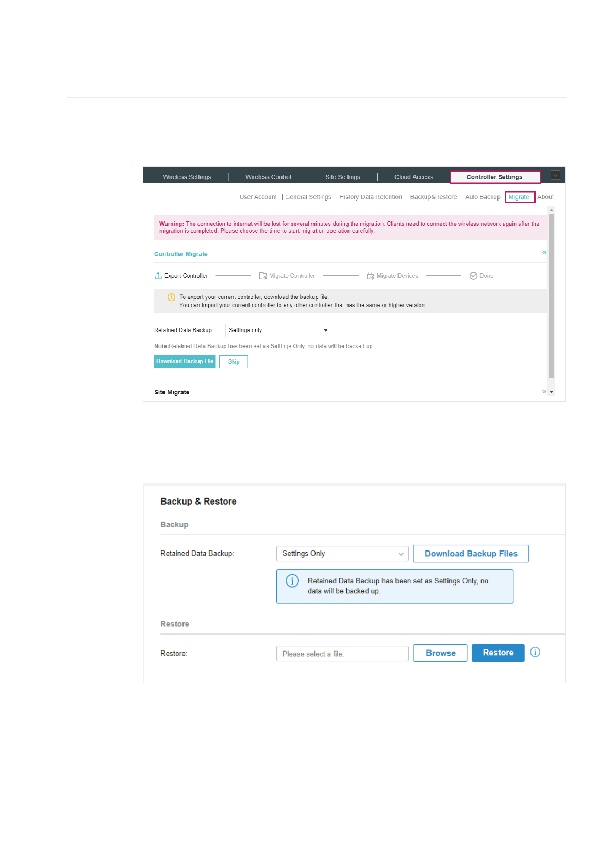Click the Please select a file field

(342, 654)
